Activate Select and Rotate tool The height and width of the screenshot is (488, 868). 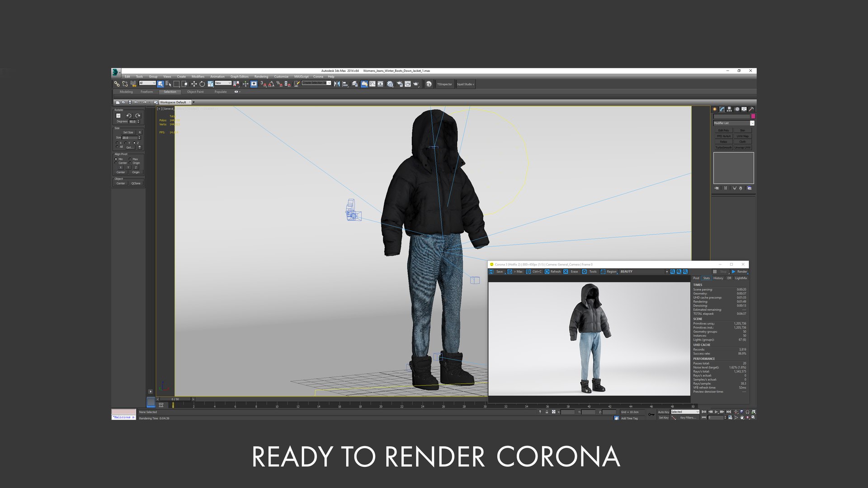point(202,84)
